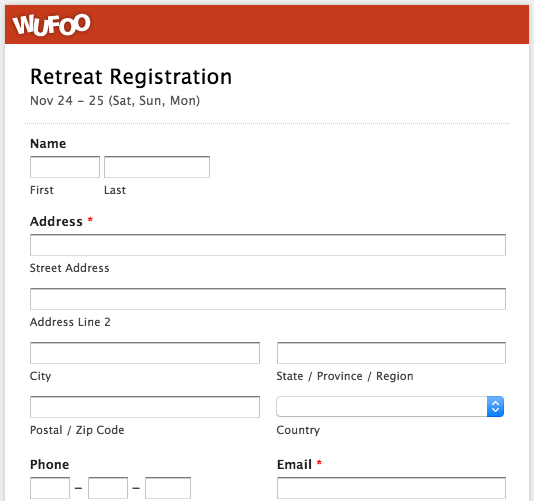Focus the Last name field
Screen dimensions: 534x501
pyautogui.click(x=157, y=167)
